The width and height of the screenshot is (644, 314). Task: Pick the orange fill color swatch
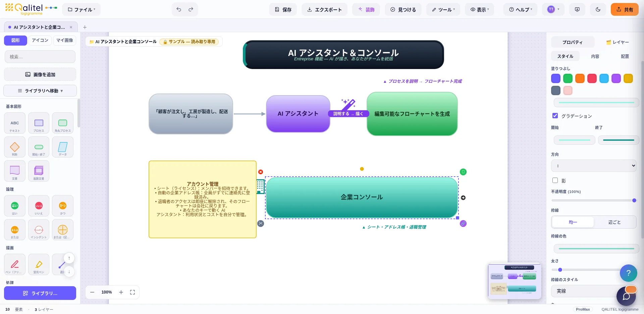[580, 78]
